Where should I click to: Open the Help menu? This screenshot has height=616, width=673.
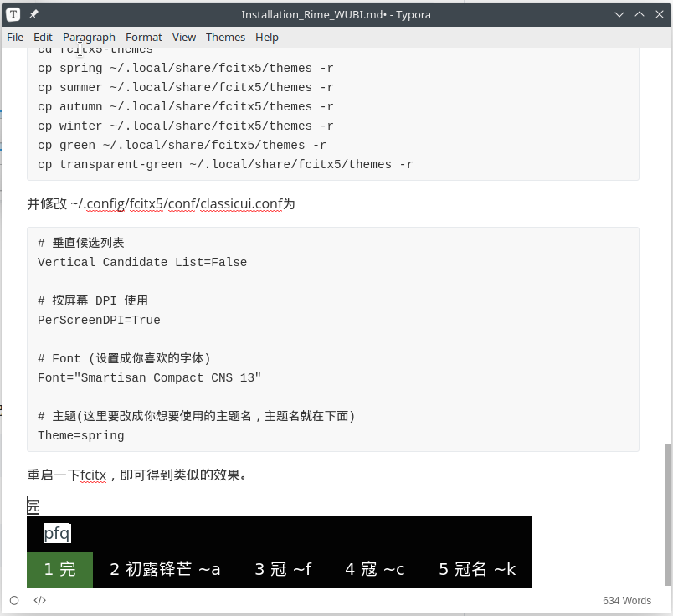click(267, 38)
